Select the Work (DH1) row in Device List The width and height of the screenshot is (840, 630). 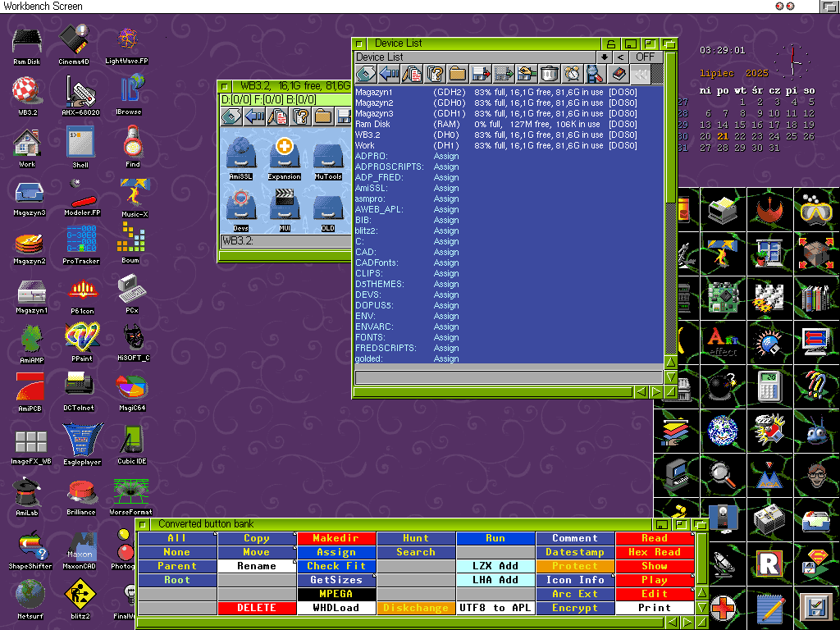tap(509, 146)
